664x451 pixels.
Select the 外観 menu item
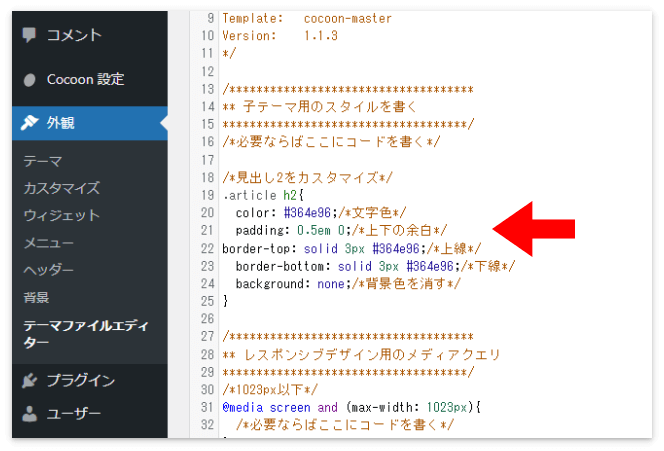[x=90, y=123]
